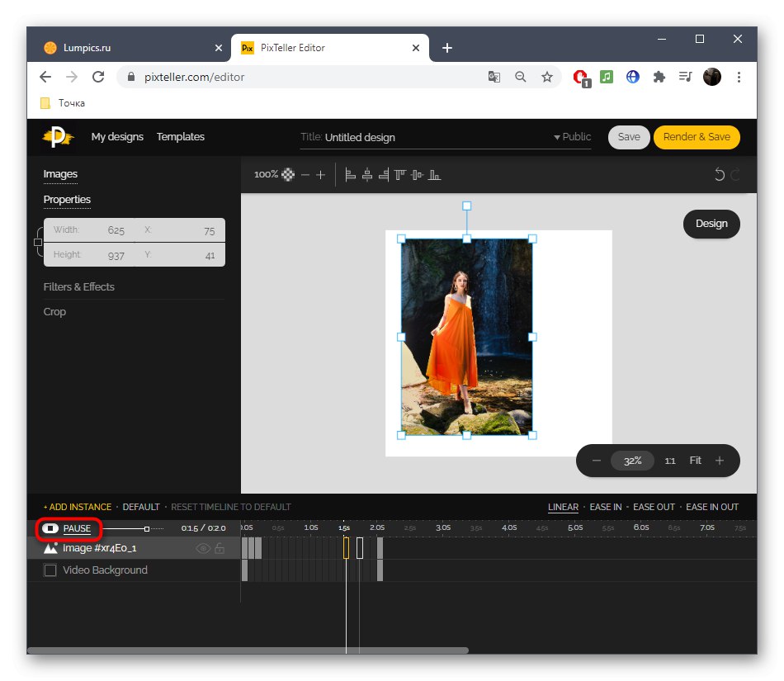This screenshot has height=681, width=784.
Task: Click the align to top icon
Action: click(x=399, y=174)
